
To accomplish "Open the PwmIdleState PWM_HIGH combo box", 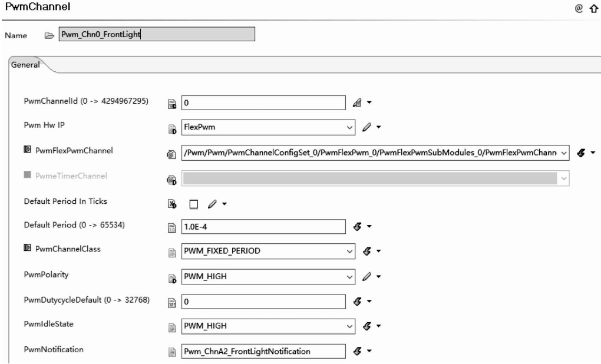I will (x=268, y=326).
